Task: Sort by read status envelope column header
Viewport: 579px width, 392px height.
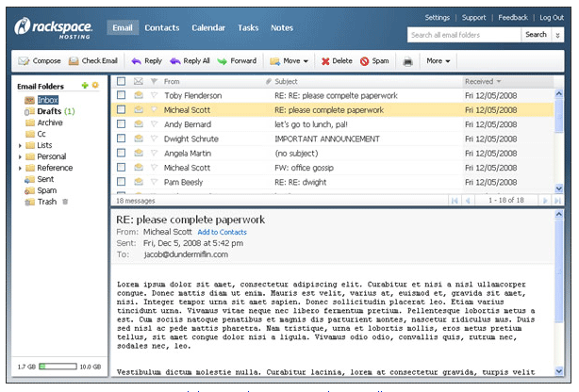Action: pyautogui.click(x=139, y=81)
